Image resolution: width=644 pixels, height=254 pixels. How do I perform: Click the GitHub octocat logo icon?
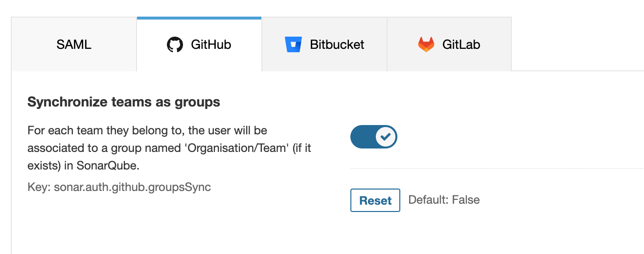coord(175,45)
